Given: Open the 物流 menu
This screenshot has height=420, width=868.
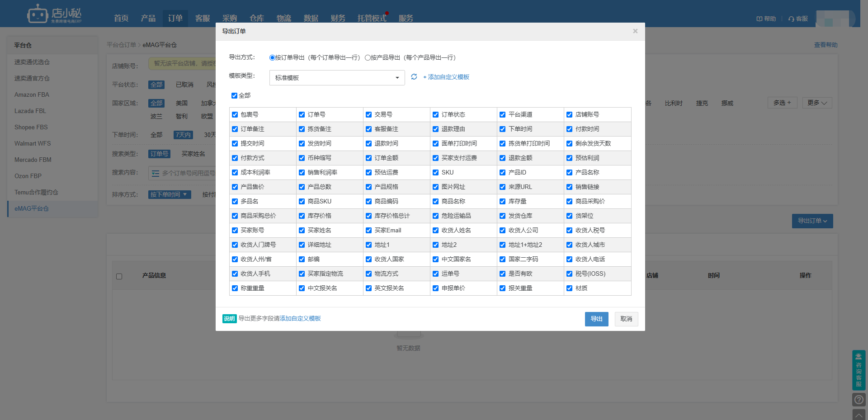Looking at the screenshot, I should tap(284, 19).
